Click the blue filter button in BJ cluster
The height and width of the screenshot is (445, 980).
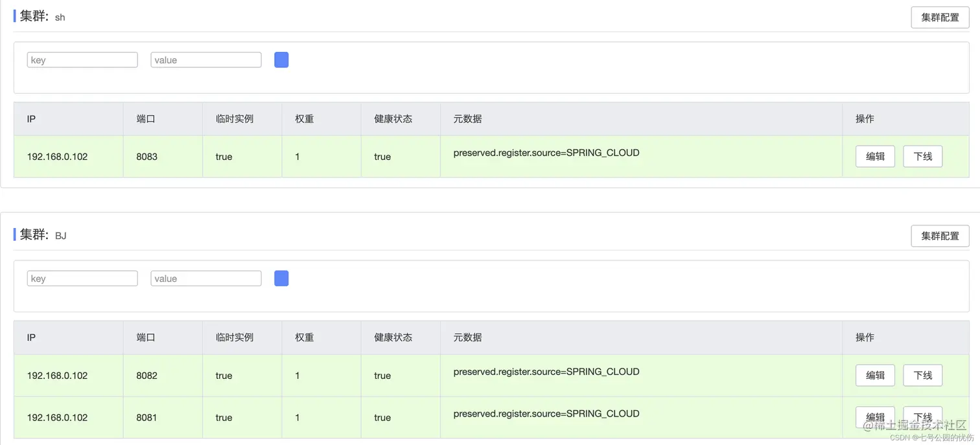coord(281,279)
